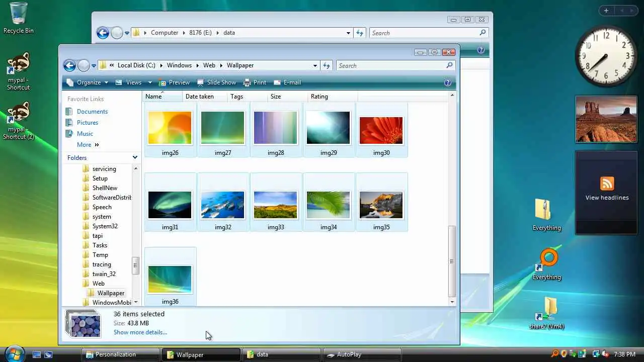Click the Back arrow in the data window

(x=103, y=33)
